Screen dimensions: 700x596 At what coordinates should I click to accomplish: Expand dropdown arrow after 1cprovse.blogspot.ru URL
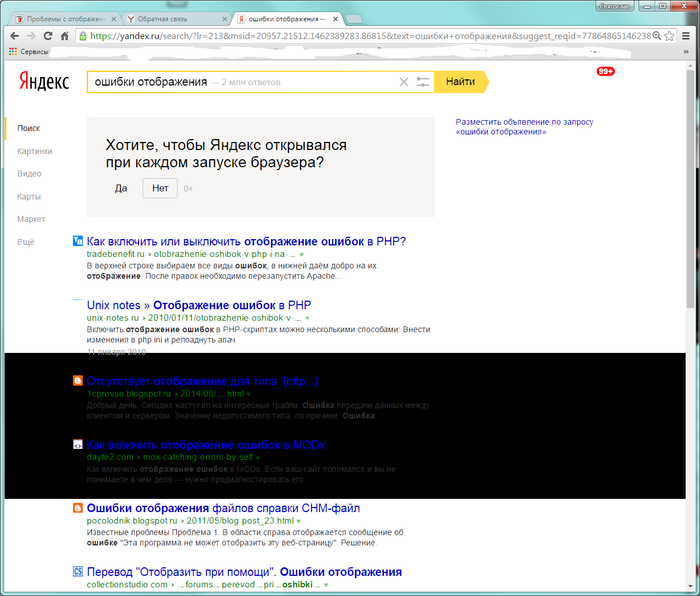click(249, 394)
